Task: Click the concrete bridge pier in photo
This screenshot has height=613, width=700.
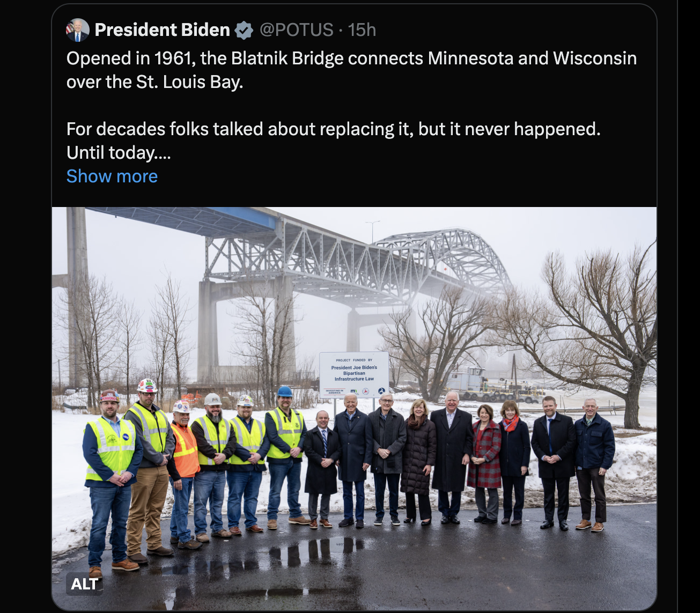Action: click(246, 328)
